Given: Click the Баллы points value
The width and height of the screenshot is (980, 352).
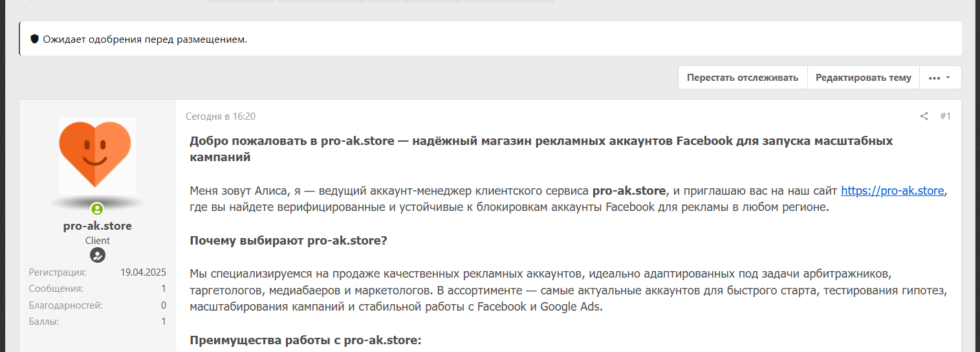Looking at the screenshot, I should pos(164,322).
